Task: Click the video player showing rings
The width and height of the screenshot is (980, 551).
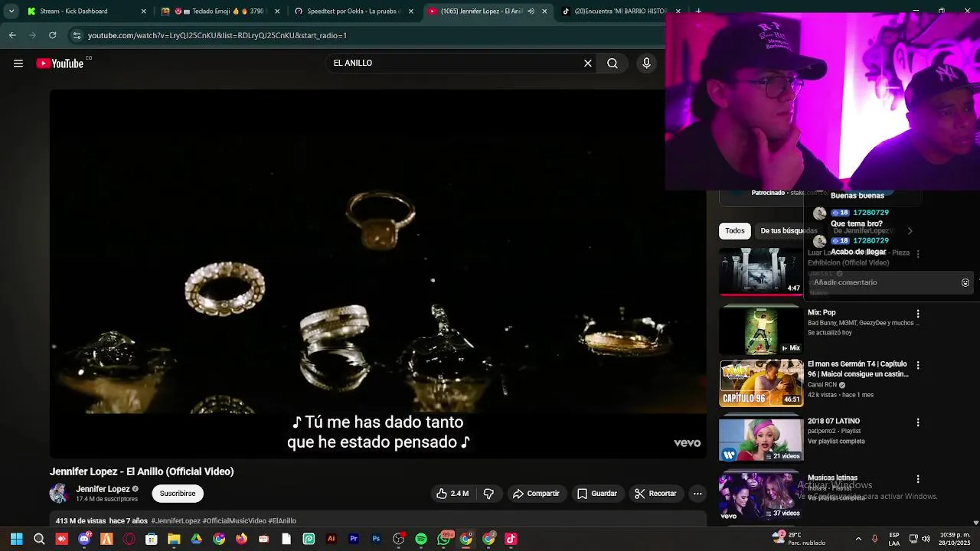Action: (378, 274)
